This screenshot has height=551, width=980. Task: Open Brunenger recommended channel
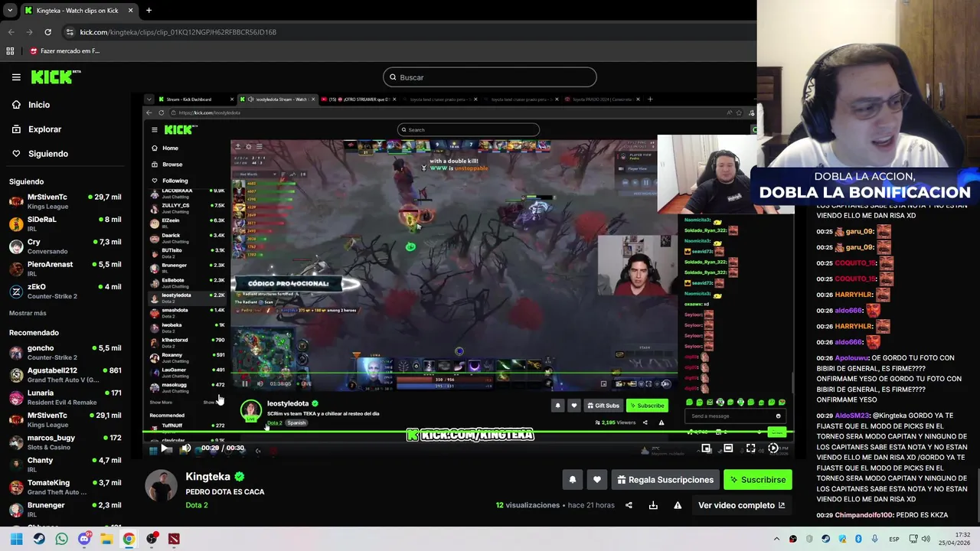(x=65, y=510)
